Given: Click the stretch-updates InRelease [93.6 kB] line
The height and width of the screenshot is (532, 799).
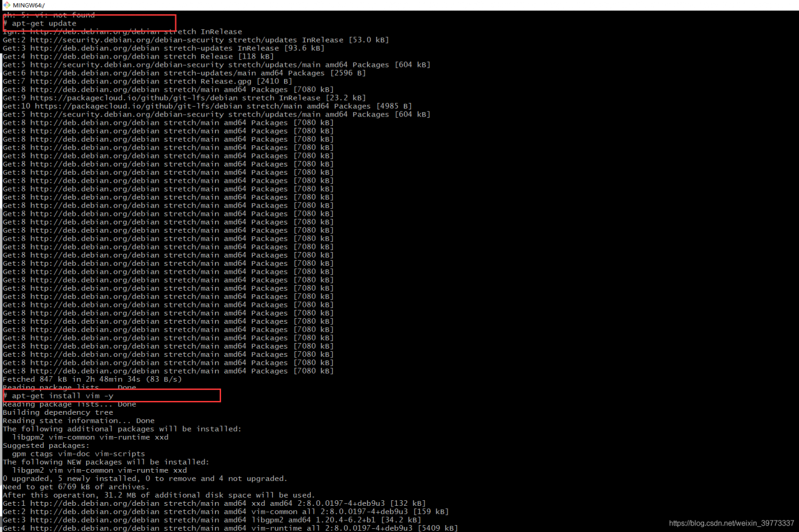Looking at the screenshot, I should coord(164,48).
